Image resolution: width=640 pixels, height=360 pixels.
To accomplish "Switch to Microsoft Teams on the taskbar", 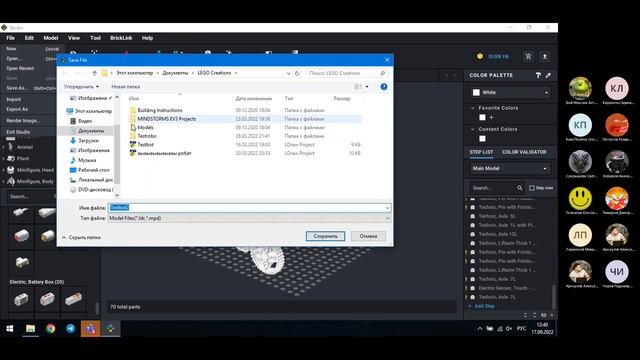I will [x=91, y=329].
